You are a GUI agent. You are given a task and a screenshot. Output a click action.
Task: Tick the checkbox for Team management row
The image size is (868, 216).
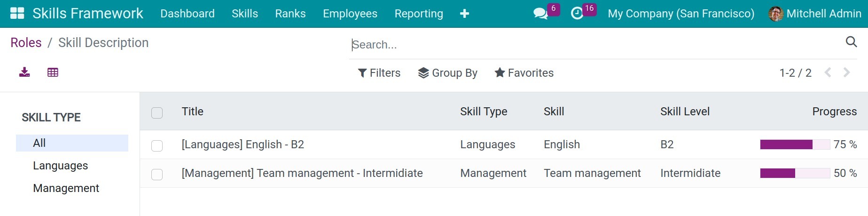tap(157, 175)
